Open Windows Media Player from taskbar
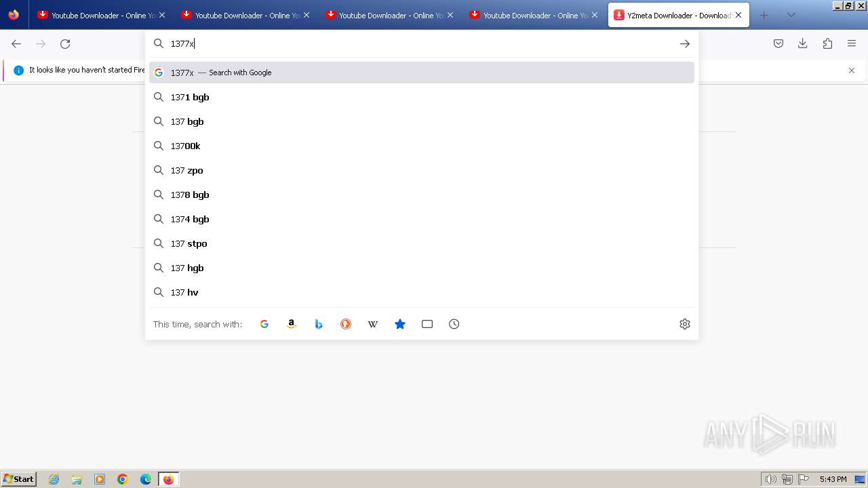 click(100, 479)
